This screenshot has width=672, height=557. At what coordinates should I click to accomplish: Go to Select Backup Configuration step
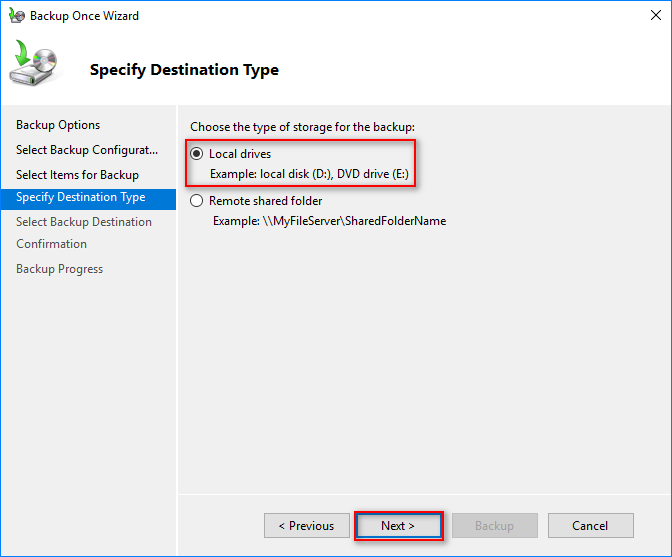pyautogui.click(x=87, y=150)
